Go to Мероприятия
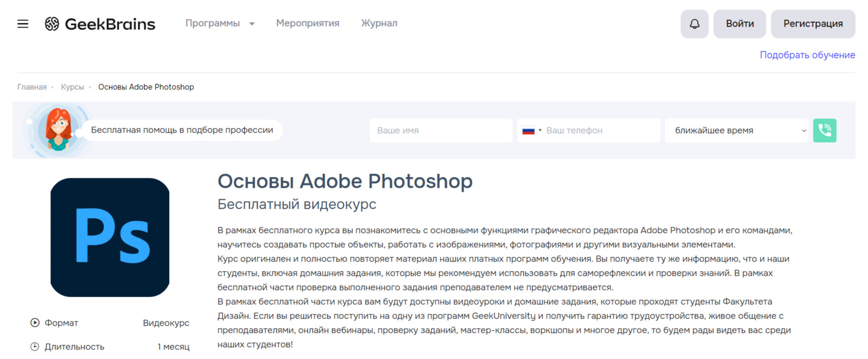 click(x=308, y=23)
